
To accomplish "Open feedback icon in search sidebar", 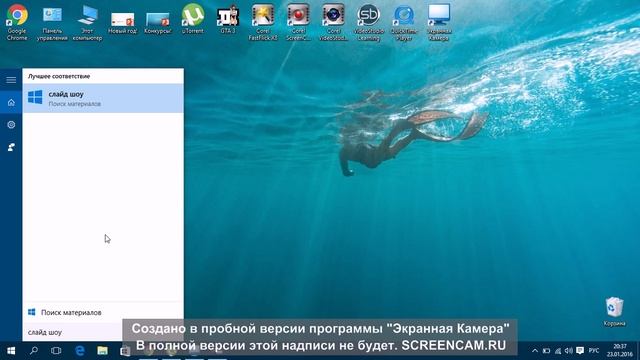I will coord(11,147).
